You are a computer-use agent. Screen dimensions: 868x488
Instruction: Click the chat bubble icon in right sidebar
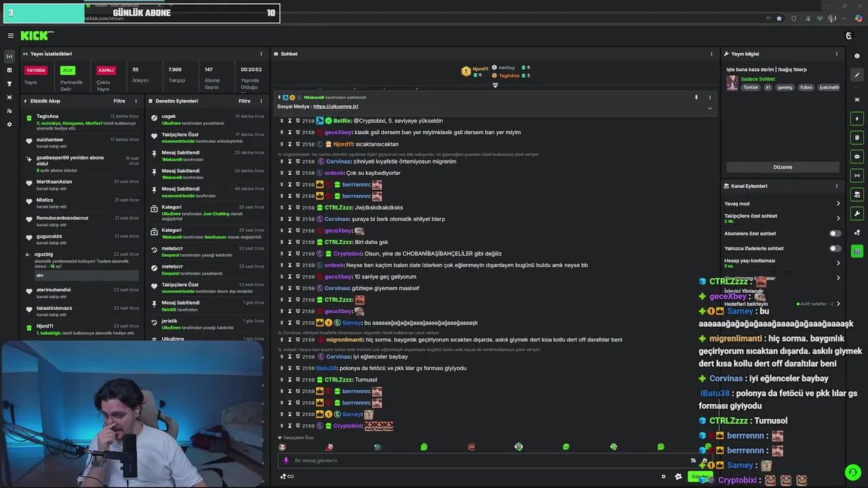tap(857, 157)
